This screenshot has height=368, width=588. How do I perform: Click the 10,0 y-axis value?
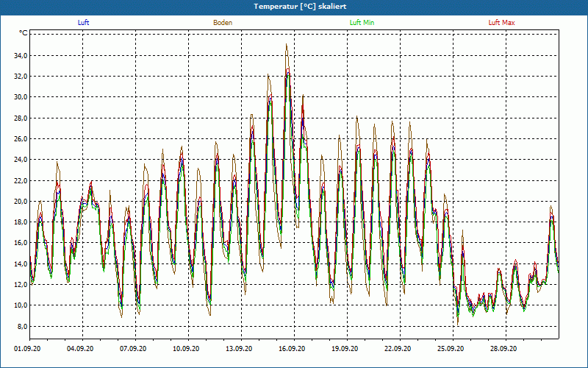click(x=20, y=305)
